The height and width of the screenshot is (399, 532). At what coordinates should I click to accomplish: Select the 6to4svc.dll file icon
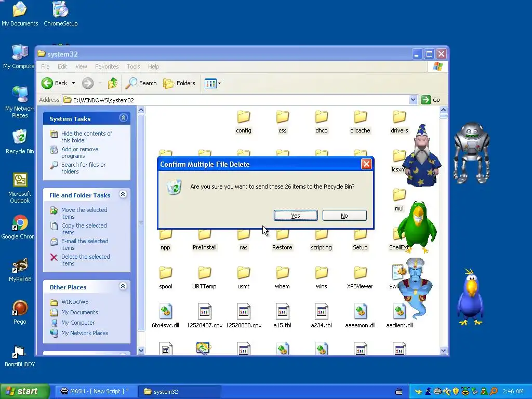tap(166, 311)
